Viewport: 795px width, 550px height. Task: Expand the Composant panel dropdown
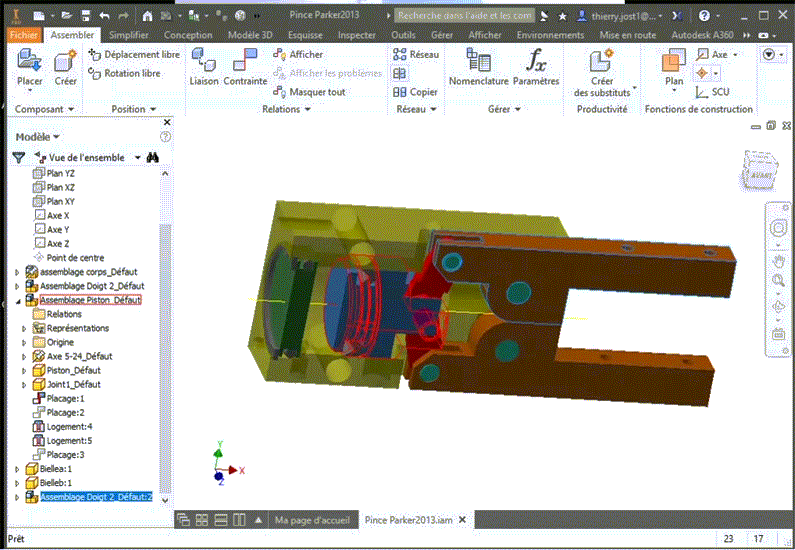point(44,109)
